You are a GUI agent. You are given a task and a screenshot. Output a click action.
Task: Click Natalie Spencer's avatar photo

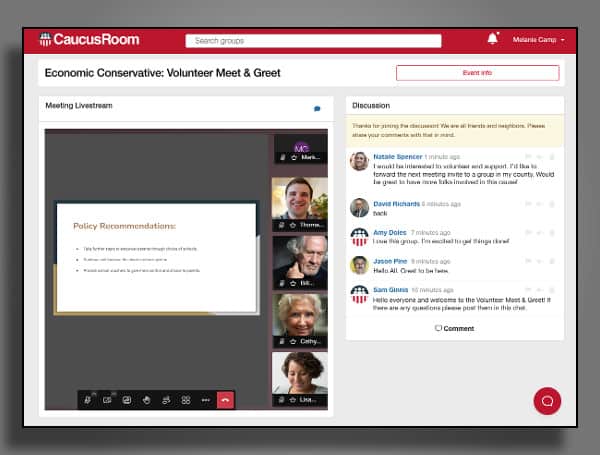(x=359, y=161)
